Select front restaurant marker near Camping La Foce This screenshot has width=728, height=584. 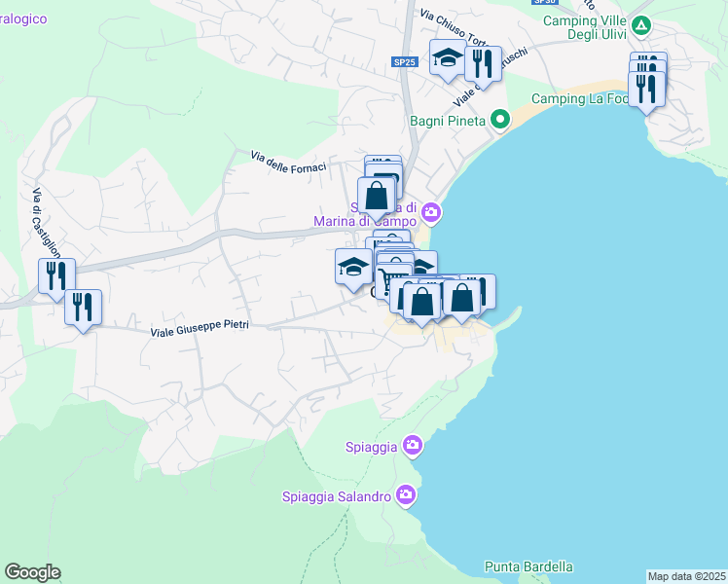click(x=646, y=92)
